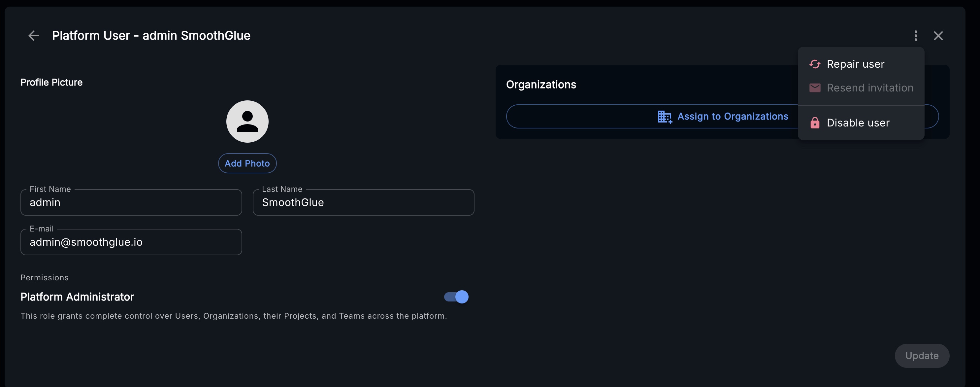Click the back arrow icon
980x387 pixels.
click(34, 36)
